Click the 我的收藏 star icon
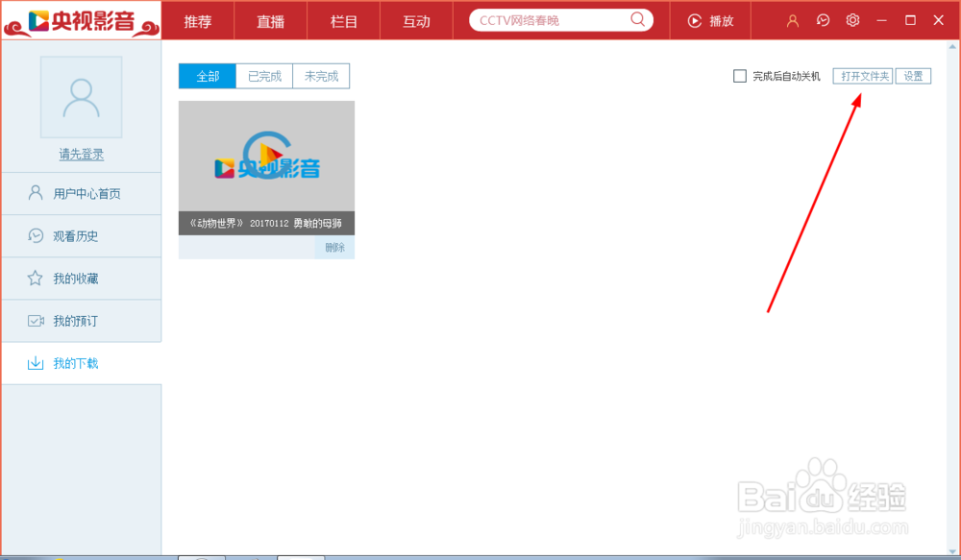Viewport: 961px width, 560px height. [x=35, y=279]
